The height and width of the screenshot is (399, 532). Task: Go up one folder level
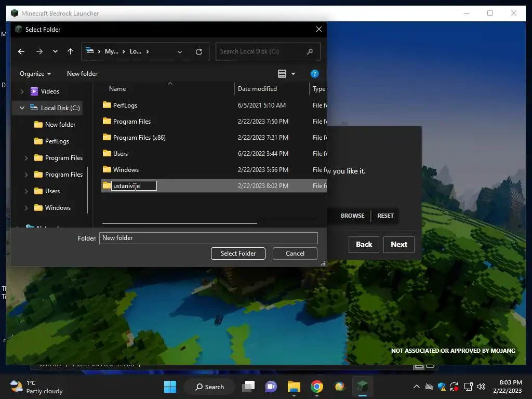coord(70,51)
